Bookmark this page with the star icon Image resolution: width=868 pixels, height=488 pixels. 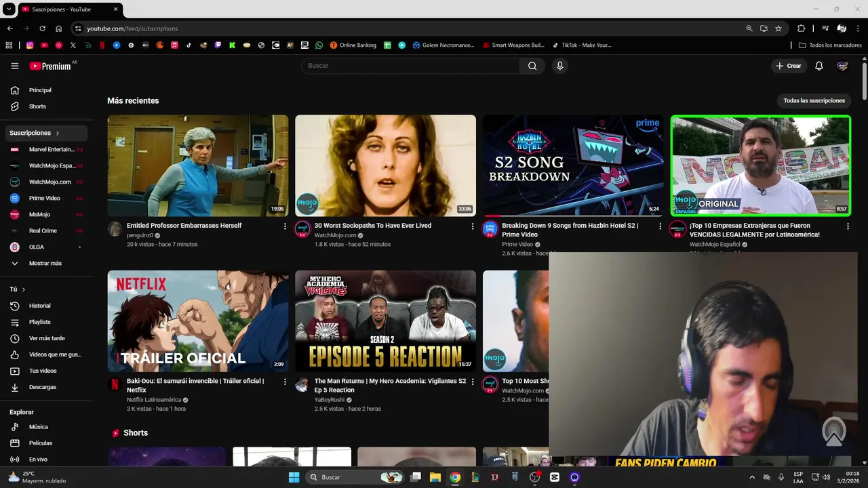[778, 28]
